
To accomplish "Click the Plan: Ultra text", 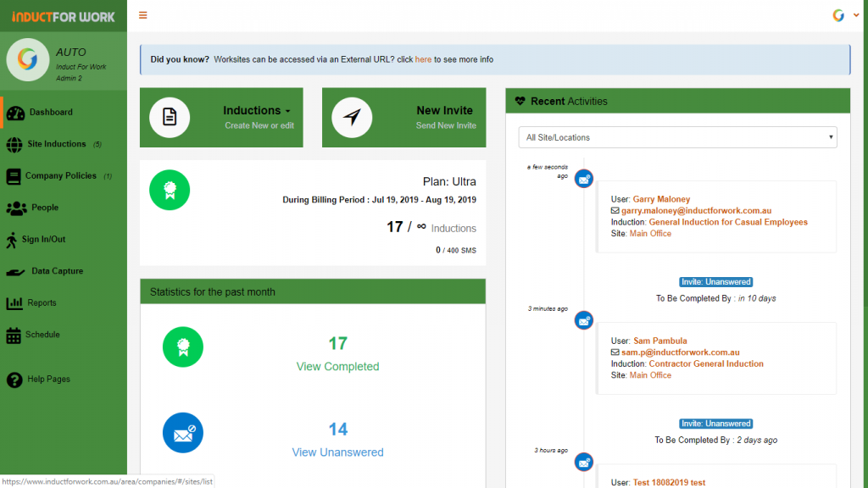I will click(x=449, y=181).
